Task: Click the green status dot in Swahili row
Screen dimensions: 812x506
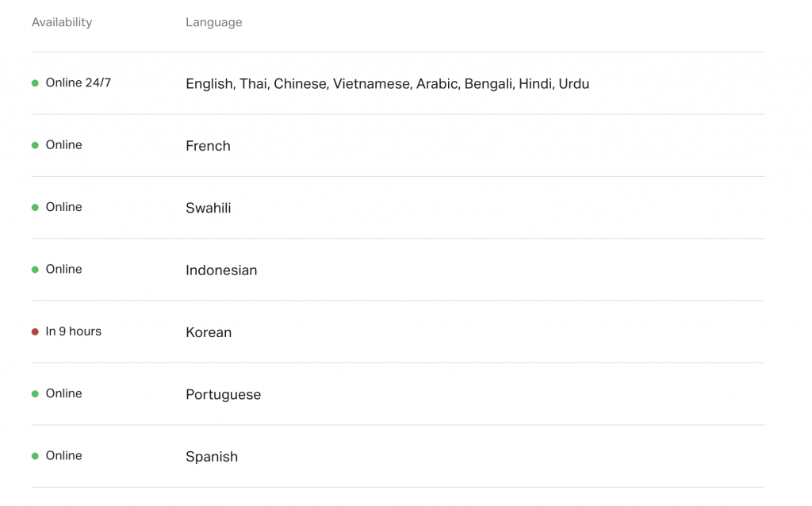Action: [35, 208]
